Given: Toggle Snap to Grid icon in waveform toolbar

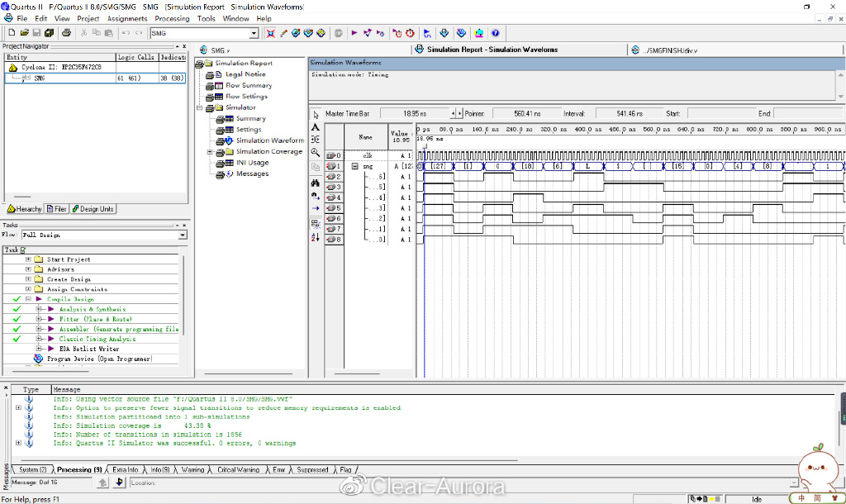Looking at the screenshot, I should [x=316, y=223].
